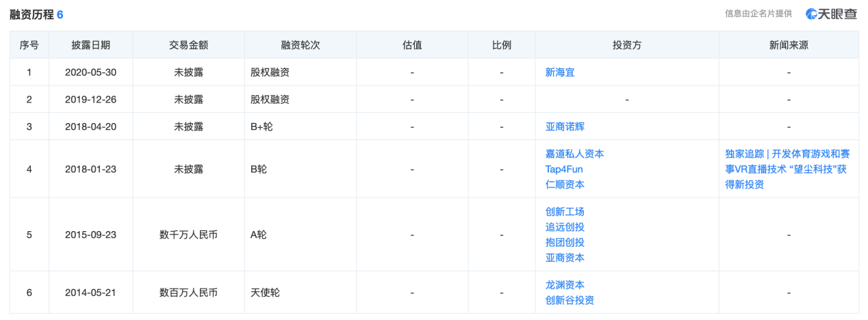Click the 嘉道私人资本 investor link
The width and height of the screenshot is (868, 320).
point(574,154)
